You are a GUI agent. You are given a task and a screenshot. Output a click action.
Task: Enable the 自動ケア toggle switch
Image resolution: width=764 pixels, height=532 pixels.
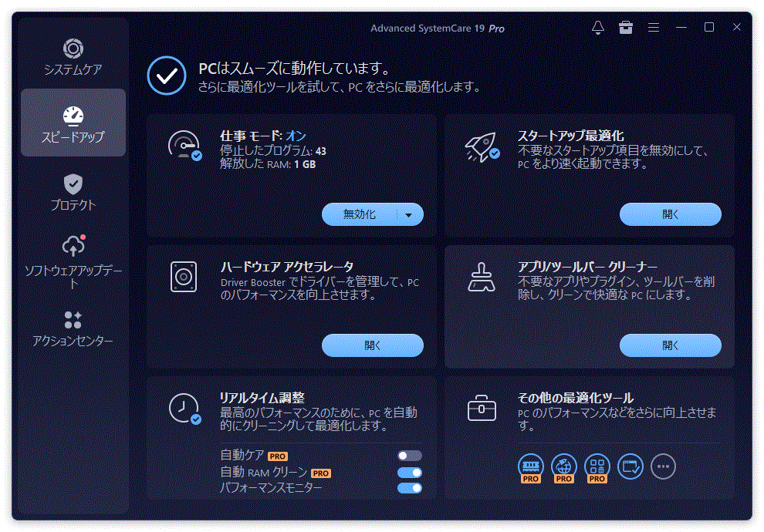coord(410,455)
